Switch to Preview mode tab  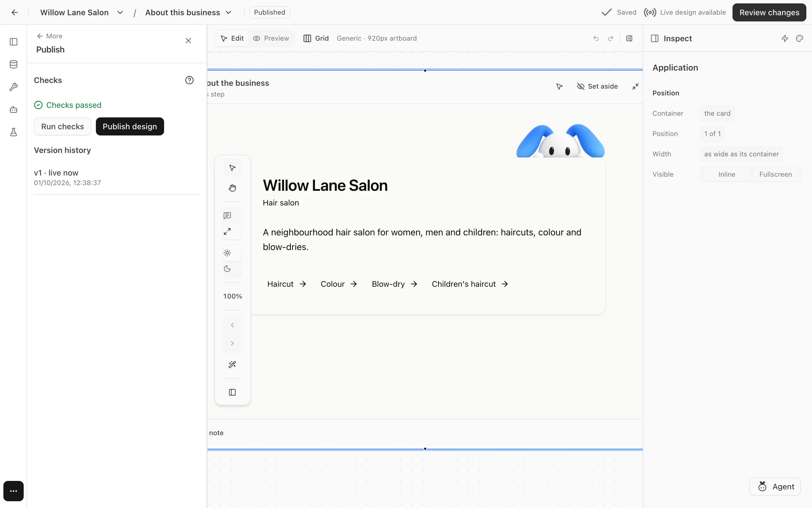click(x=271, y=38)
